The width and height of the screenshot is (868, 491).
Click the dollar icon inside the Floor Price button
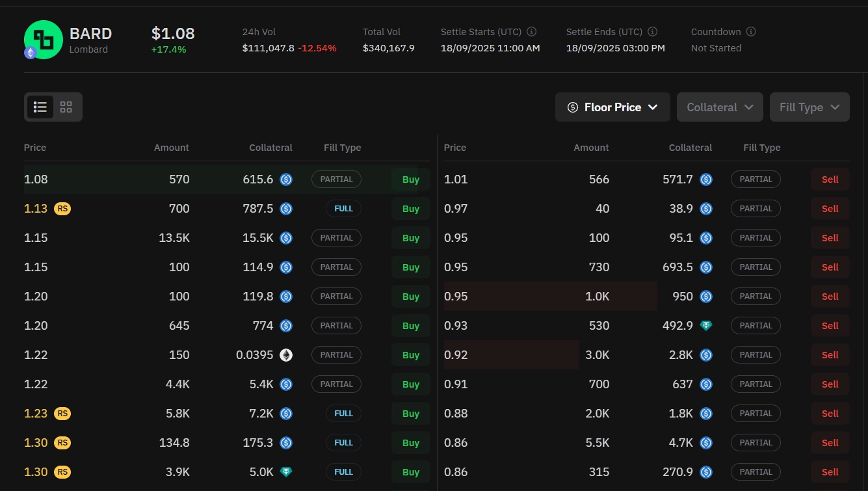[x=572, y=107]
